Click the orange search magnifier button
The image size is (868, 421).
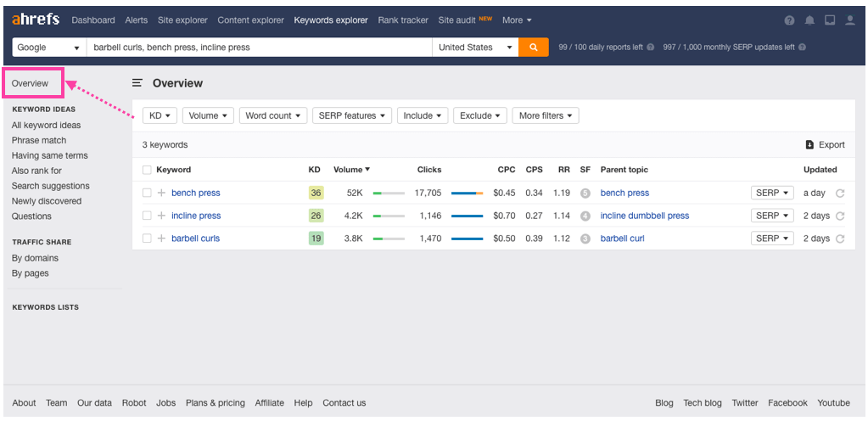[534, 47]
